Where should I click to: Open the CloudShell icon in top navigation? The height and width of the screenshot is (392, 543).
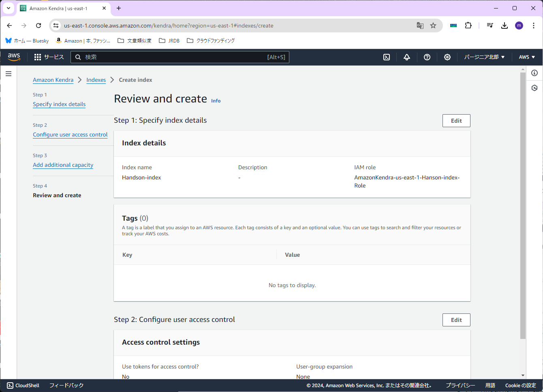point(387,57)
